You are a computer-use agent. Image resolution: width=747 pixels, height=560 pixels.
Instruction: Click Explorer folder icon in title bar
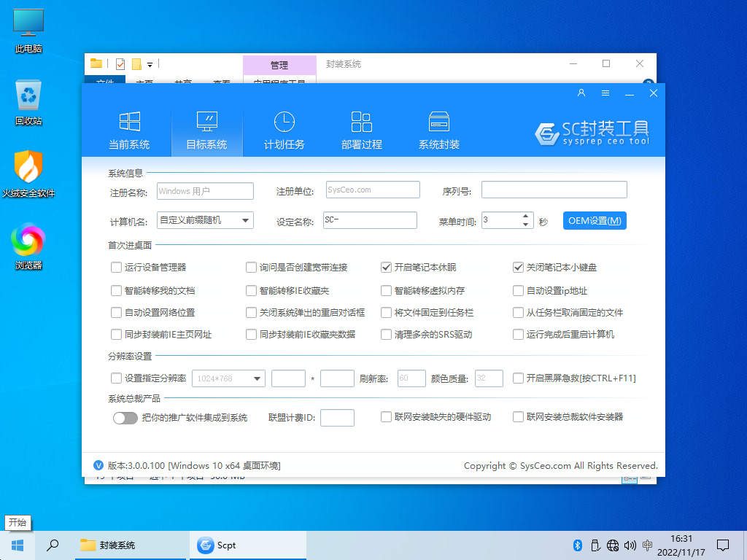[x=96, y=63]
